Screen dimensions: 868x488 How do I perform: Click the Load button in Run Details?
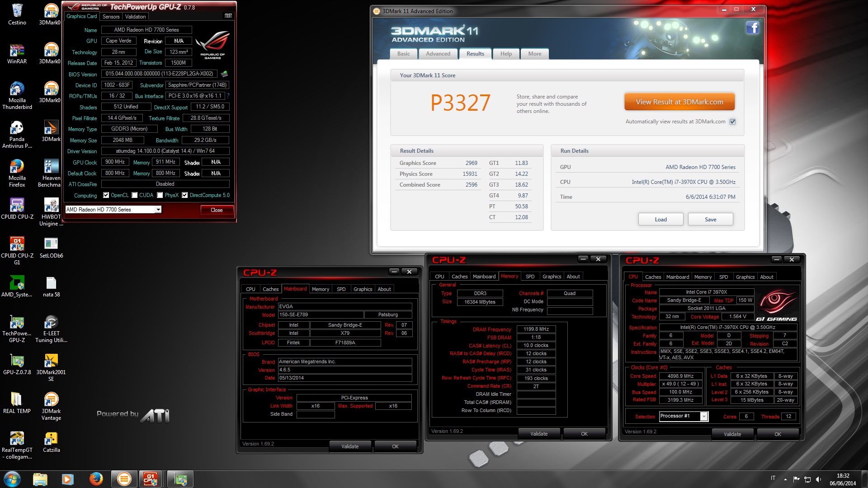point(660,220)
